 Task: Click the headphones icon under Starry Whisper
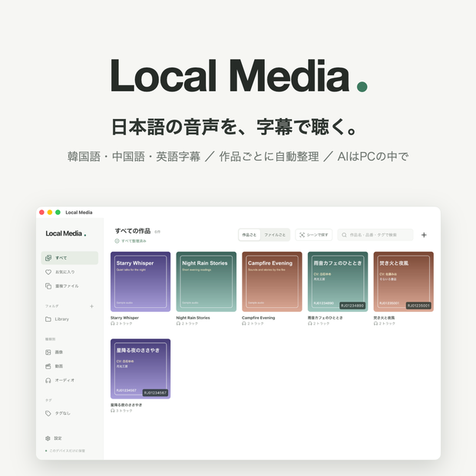tap(113, 324)
